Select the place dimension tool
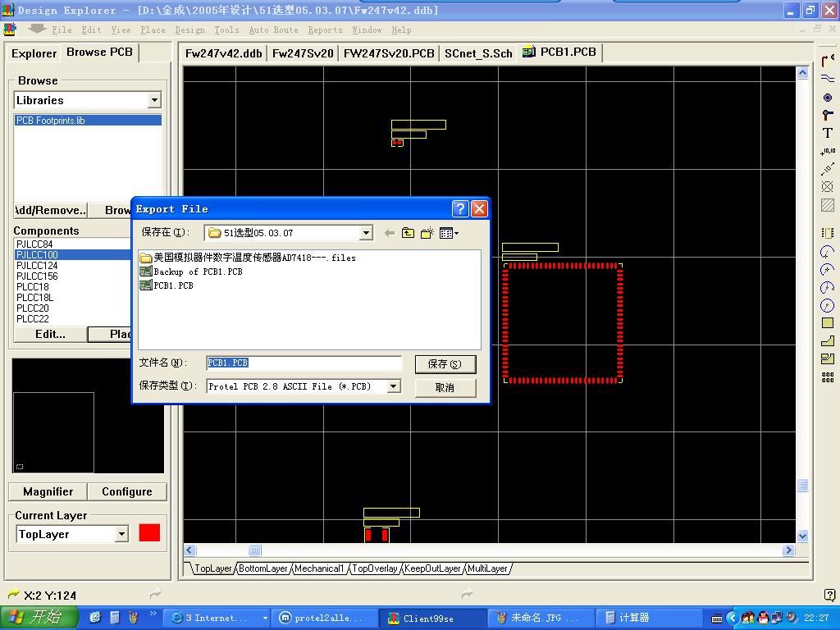 coord(828,169)
